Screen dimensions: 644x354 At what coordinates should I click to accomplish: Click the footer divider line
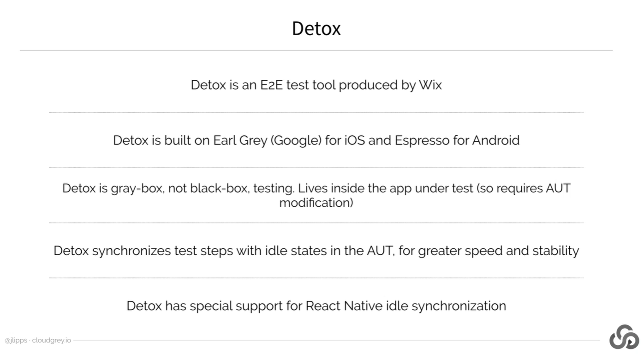pos(336,341)
